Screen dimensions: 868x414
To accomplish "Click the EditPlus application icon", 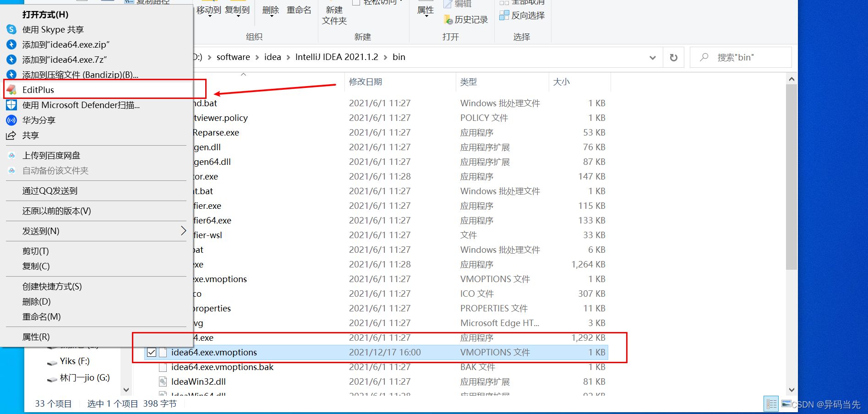I will point(11,90).
